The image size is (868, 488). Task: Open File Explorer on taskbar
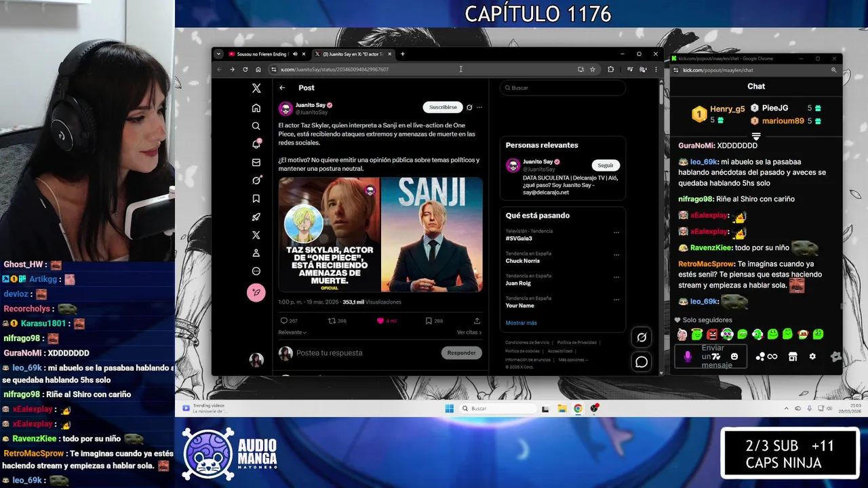[561, 408]
